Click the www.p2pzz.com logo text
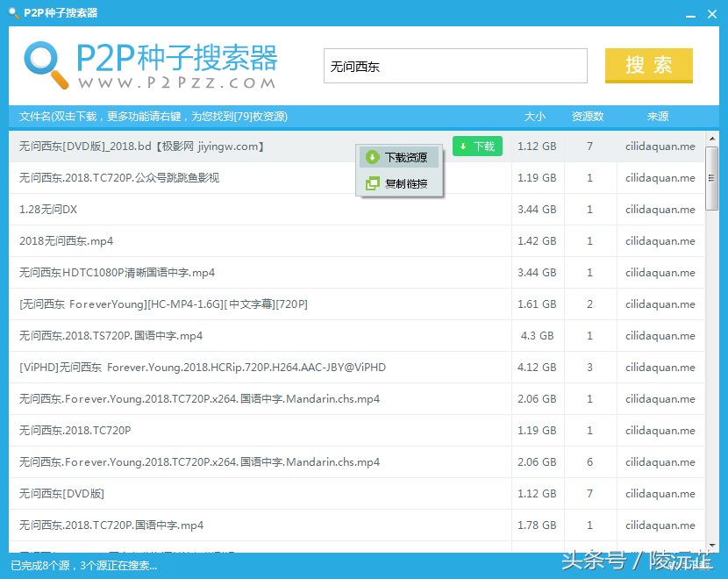Image resolution: width=728 pixels, height=579 pixels. [177, 82]
